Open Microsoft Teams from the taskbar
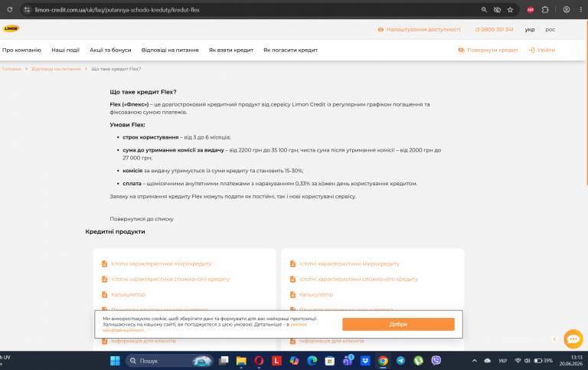Viewport: 588px width, 370px height. point(348,360)
